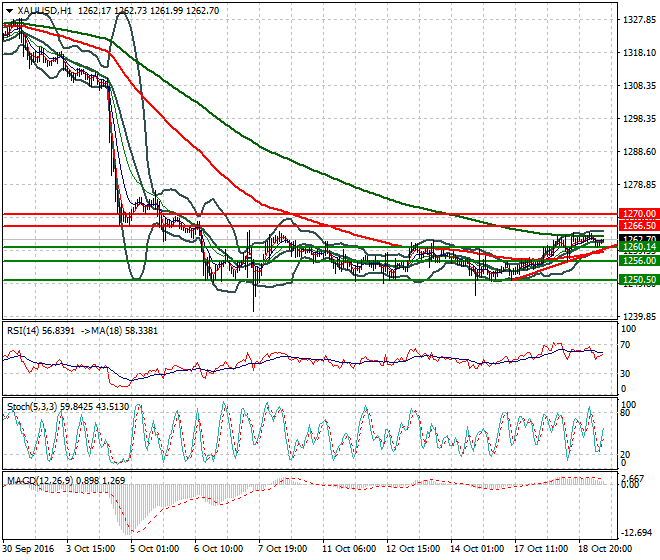Image resolution: width=660 pixels, height=560 pixels.
Task: Click the 1266.50 red price label
Action: [639, 226]
